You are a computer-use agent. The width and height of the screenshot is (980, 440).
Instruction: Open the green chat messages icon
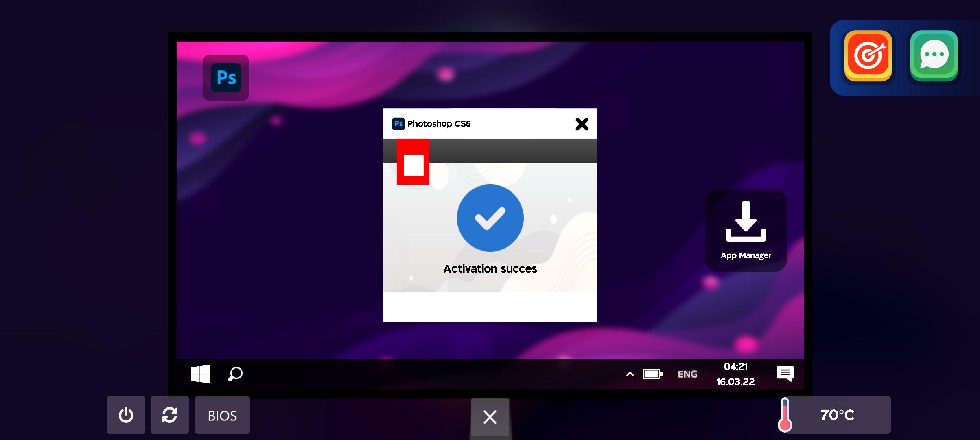pyautogui.click(x=934, y=56)
